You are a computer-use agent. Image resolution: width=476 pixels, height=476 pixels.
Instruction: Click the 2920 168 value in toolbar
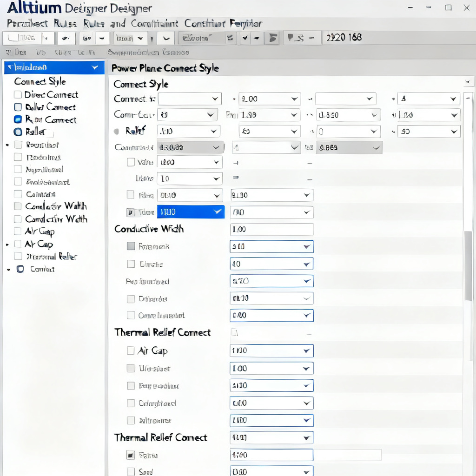coord(344,37)
